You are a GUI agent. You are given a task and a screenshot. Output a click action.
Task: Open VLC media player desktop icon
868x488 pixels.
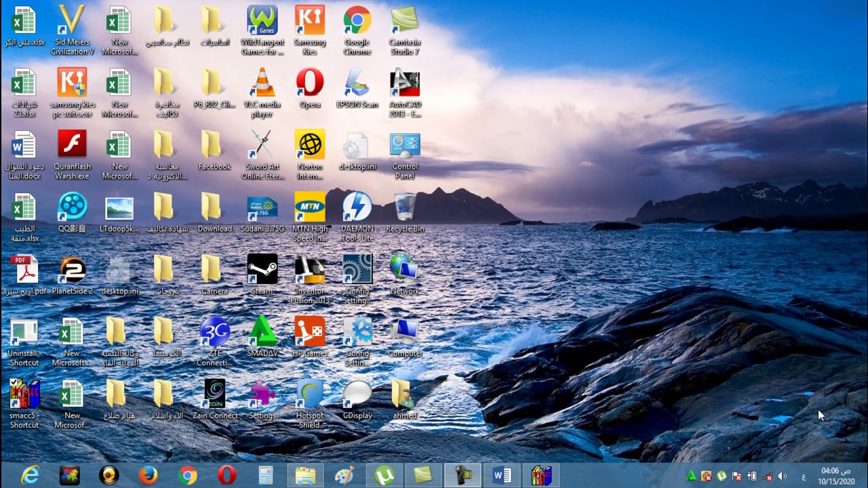click(x=262, y=93)
